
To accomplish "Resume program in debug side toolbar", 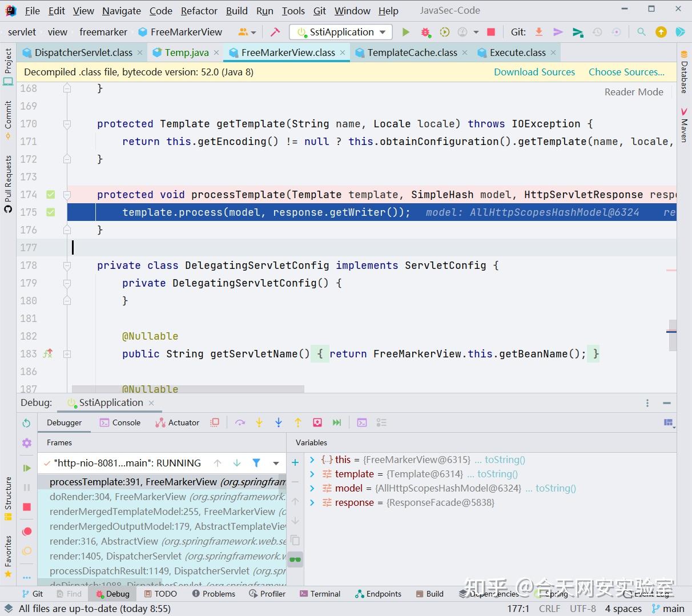I will tap(26, 468).
